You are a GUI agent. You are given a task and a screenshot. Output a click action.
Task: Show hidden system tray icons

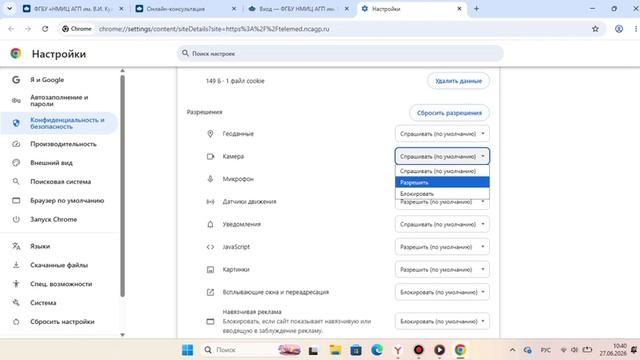pos(512,350)
